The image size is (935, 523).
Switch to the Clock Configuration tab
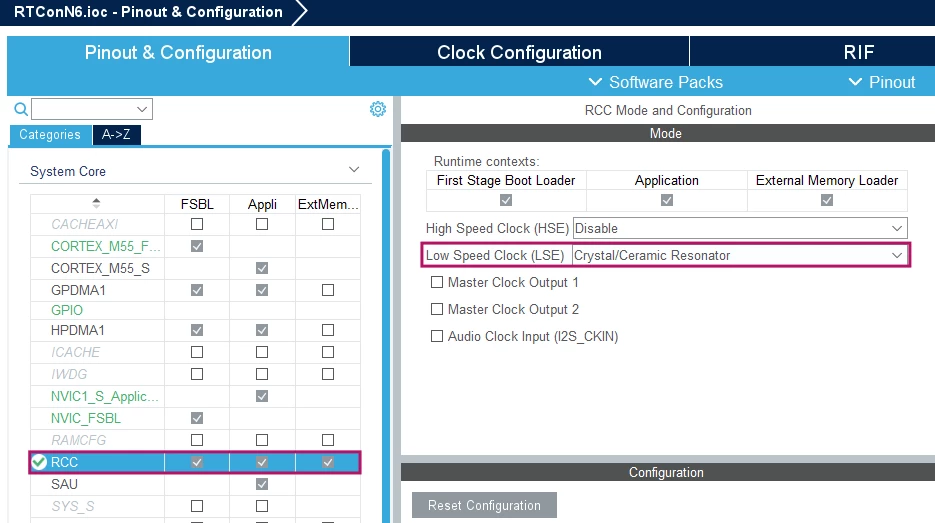coord(519,52)
